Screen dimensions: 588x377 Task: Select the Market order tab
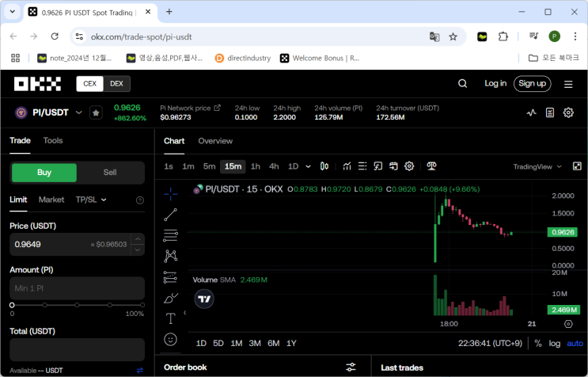[51, 200]
